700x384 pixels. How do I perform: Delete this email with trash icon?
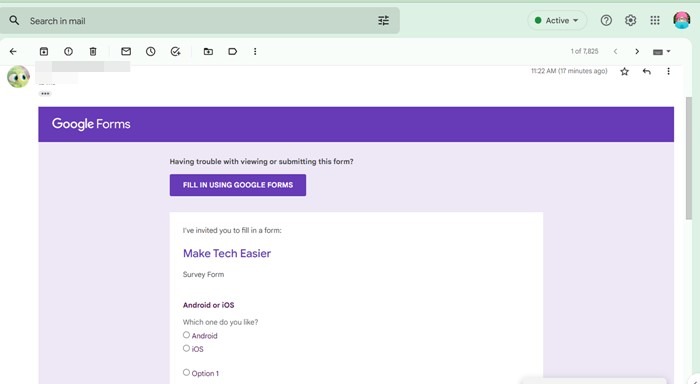(93, 51)
